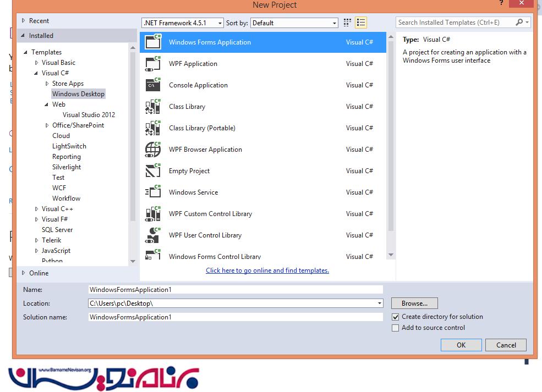Screen dimensions: 542x392
Task: Click the WPF Application template icon
Action: 153,64
